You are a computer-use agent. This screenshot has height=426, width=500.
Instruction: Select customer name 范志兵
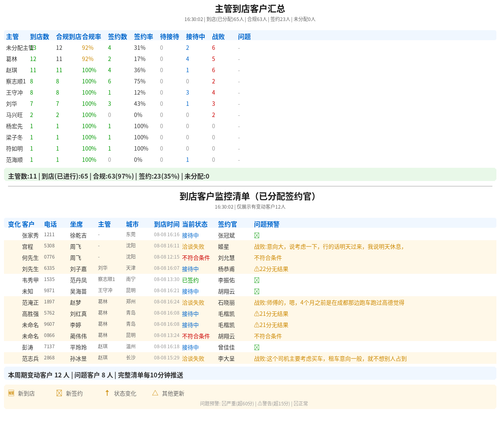coord(30,359)
